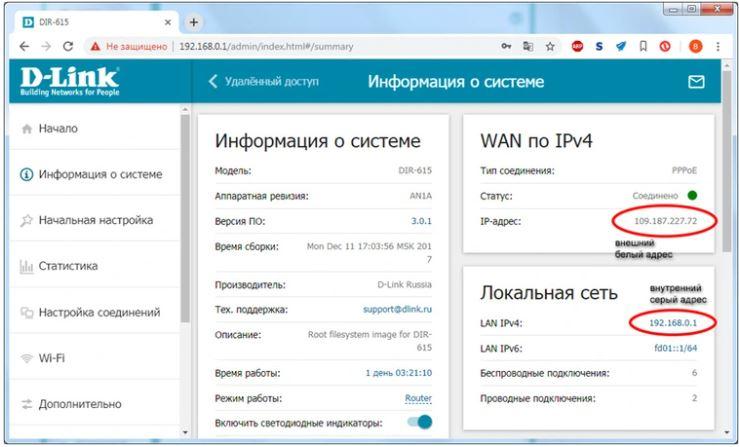This screenshot has height=447, width=739.
Task: Click the green connection status indicator
Action: click(692, 195)
